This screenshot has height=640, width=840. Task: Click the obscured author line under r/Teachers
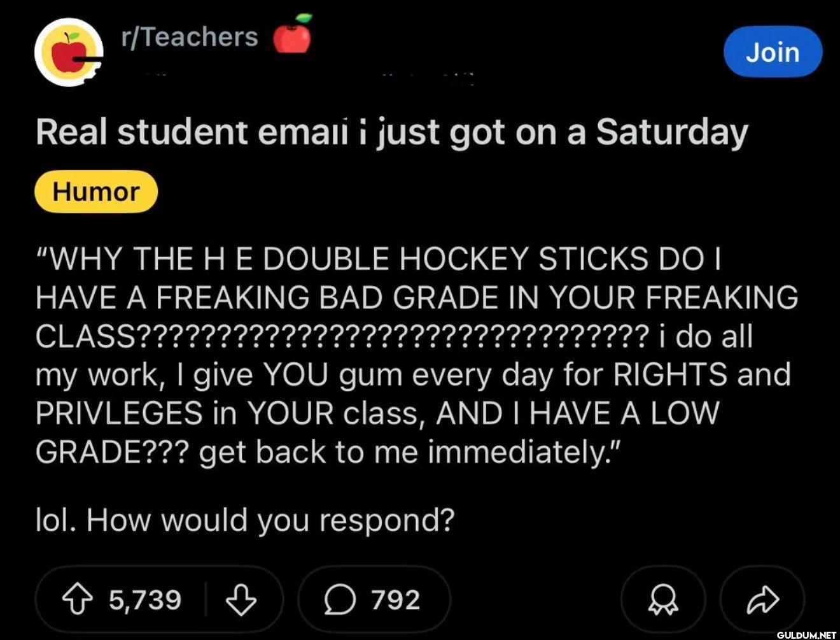click(x=305, y=76)
